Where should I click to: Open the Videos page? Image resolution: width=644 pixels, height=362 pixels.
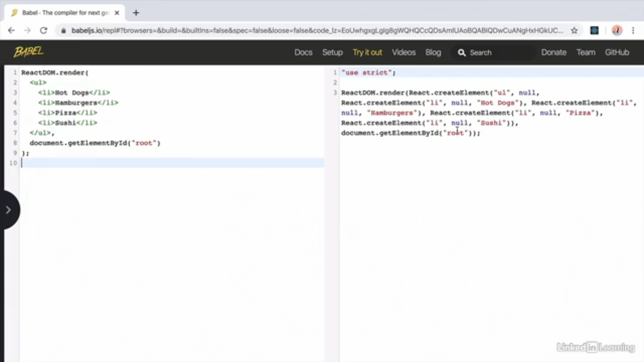404,52
